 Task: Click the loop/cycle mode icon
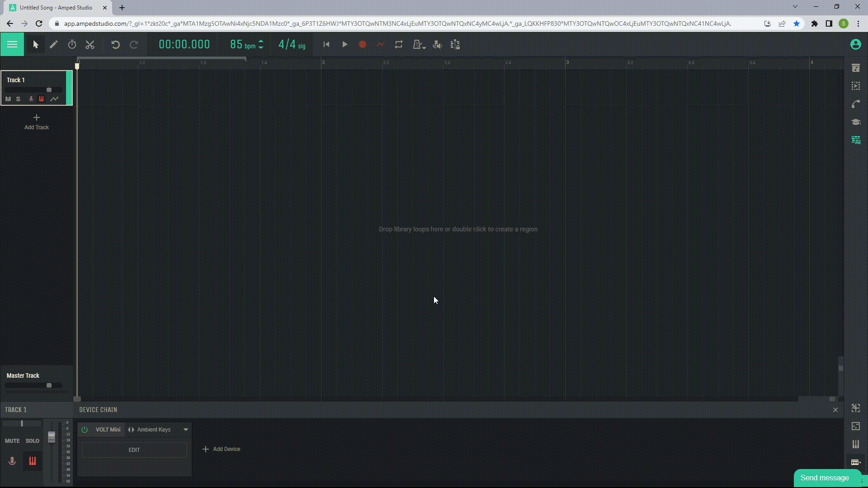pos(399,45)
